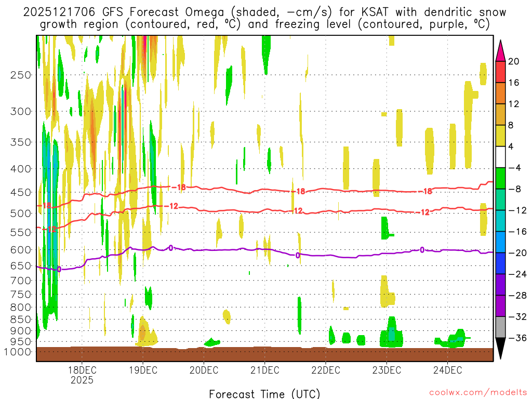Click the 20 value label on colorbar
532x399 pixels.
514,61
